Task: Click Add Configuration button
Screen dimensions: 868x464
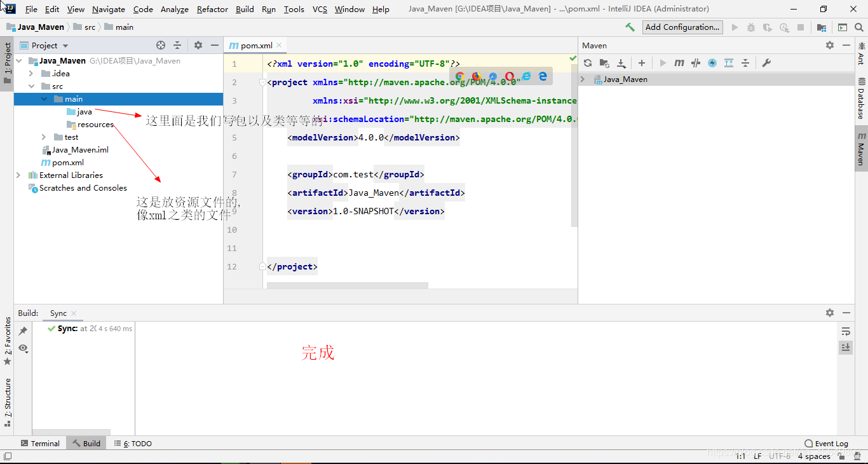Action: 683,27
